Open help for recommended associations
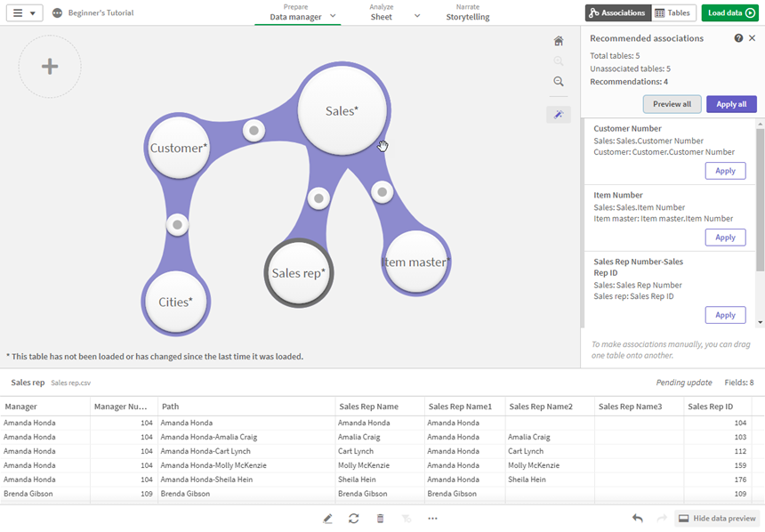765x532 pixels. pyautogui.click(x=738, y=38)
